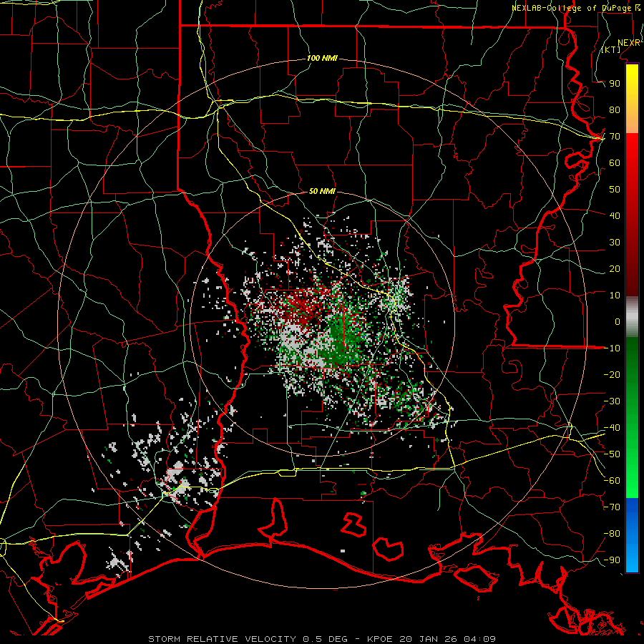Click the -20 value on velocity scale
Viewport: 644px width, 644px height.
tap(612, 374)
